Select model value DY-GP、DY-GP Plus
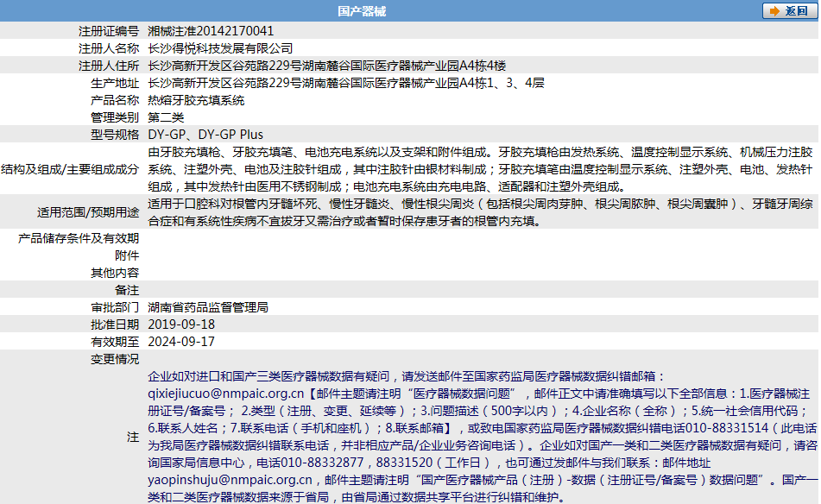 coord(205,135)
